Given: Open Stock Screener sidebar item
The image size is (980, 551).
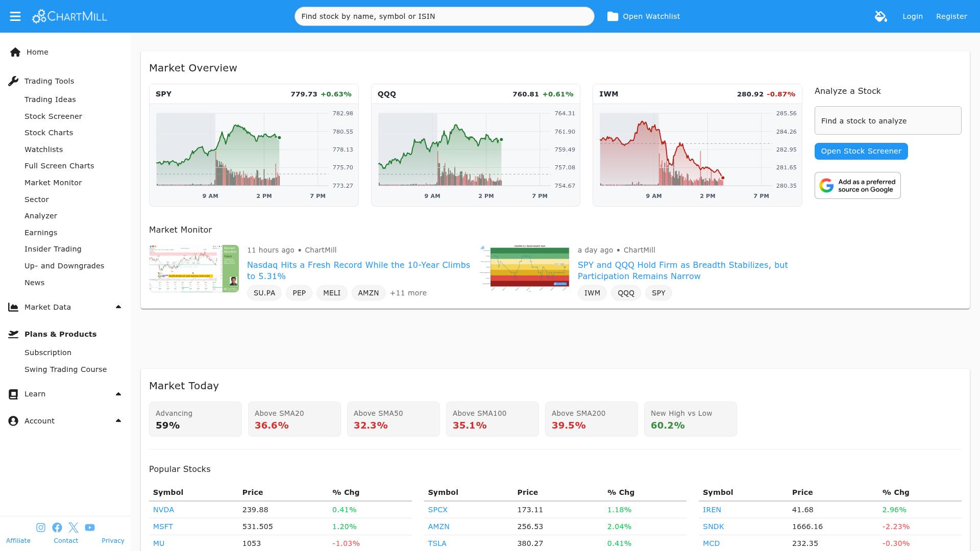Looking at the screenshot, I should pos(53,116).
